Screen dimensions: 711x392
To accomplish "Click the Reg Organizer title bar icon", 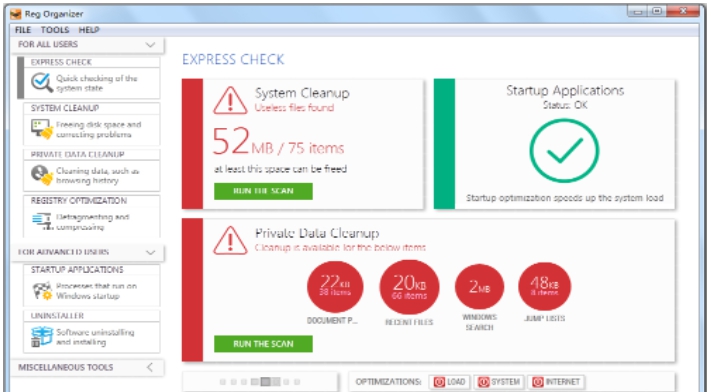I will tap(16, 14).
